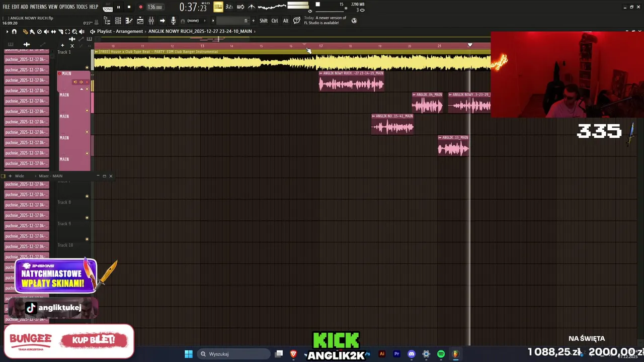This screenshot has height=362, width=644.
Task: Open the VIEW menu
Action: click(53, 7)
